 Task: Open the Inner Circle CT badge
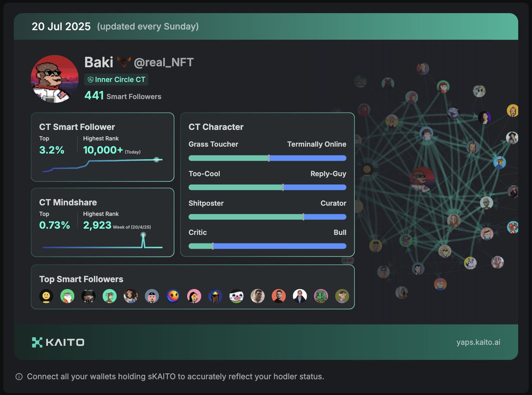click(x=116, y=80)
